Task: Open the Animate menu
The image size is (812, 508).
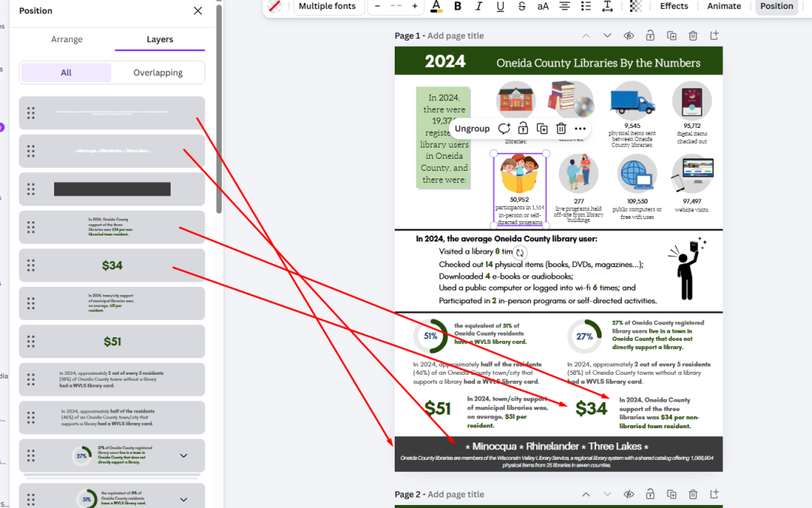Action: click(x=723, y=6)
